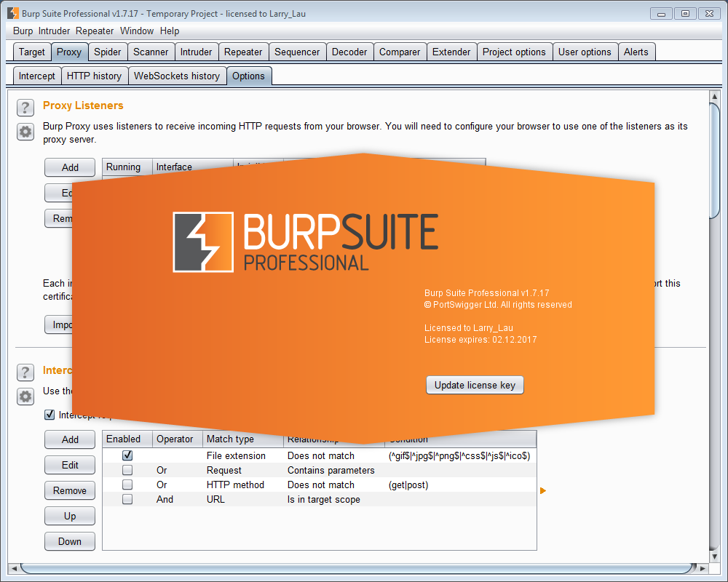
Task: Add a new intercept rule
Action: 69,439
